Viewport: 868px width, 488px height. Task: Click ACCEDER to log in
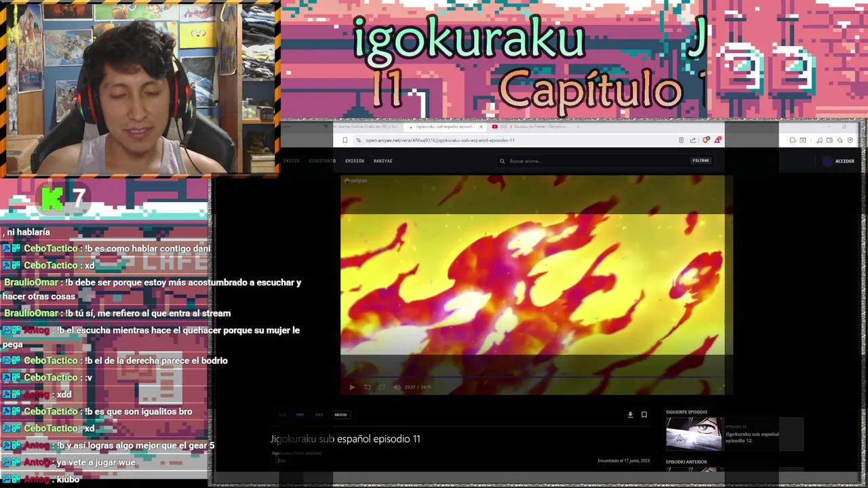point(845,161)
